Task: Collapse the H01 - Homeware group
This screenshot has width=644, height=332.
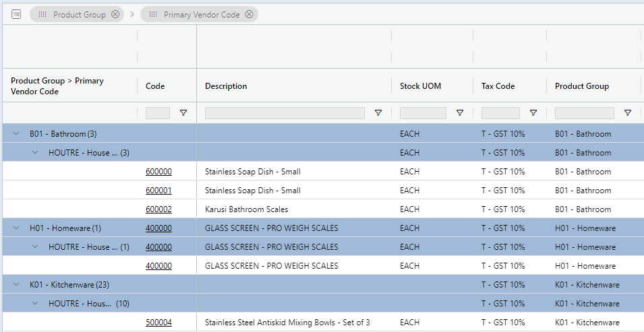Action: pyautogui.click(x=17, y=228)
